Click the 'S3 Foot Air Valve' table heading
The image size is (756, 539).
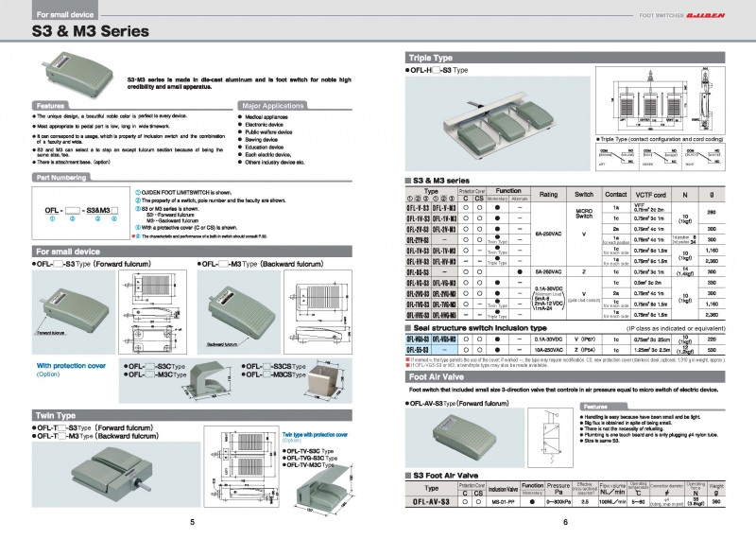point(445,476)
